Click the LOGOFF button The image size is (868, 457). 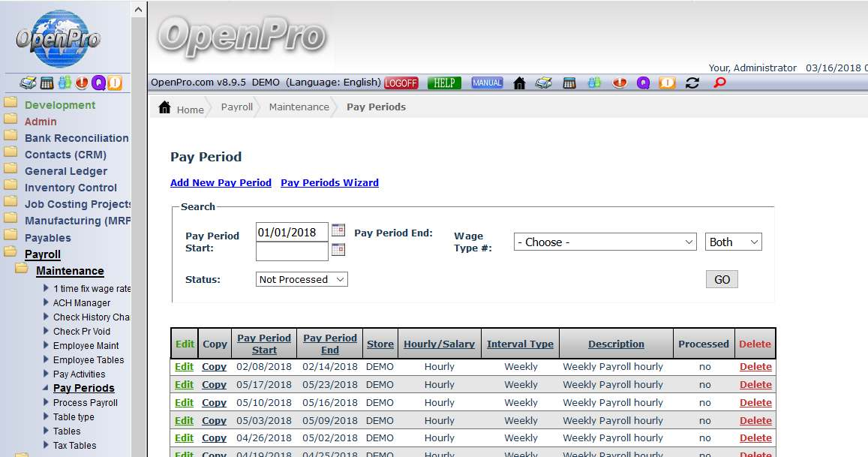(x=401, y=83)
